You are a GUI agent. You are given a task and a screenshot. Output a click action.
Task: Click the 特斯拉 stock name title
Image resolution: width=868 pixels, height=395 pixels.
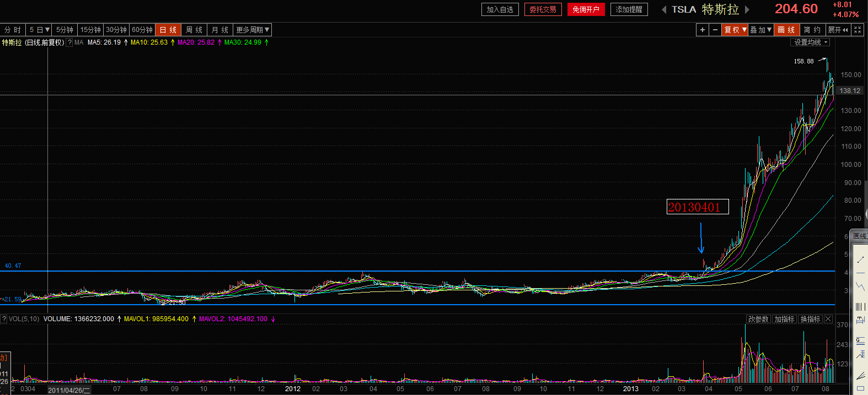click(720, 9)
